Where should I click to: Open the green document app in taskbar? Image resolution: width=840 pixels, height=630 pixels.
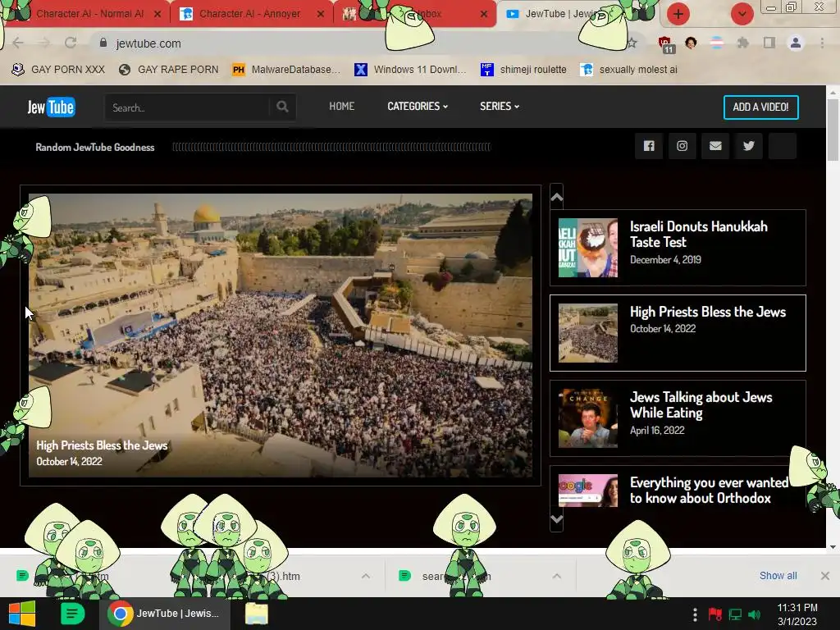(72, 614)
